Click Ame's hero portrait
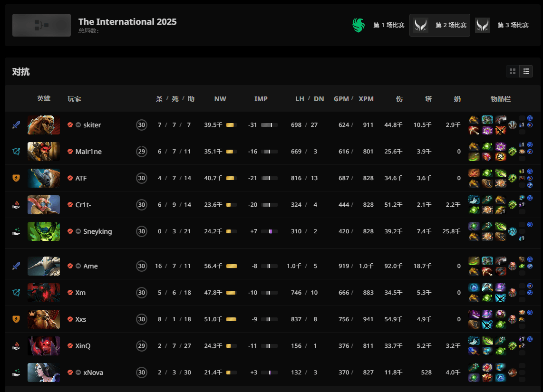543x392 pixels. (x=44, y=266)
